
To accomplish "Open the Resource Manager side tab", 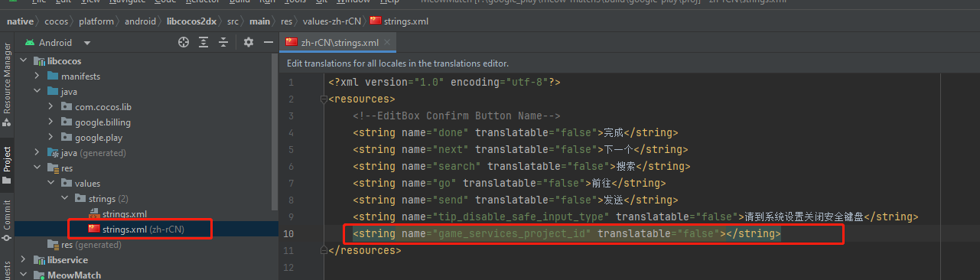I will tap(7, 84).
